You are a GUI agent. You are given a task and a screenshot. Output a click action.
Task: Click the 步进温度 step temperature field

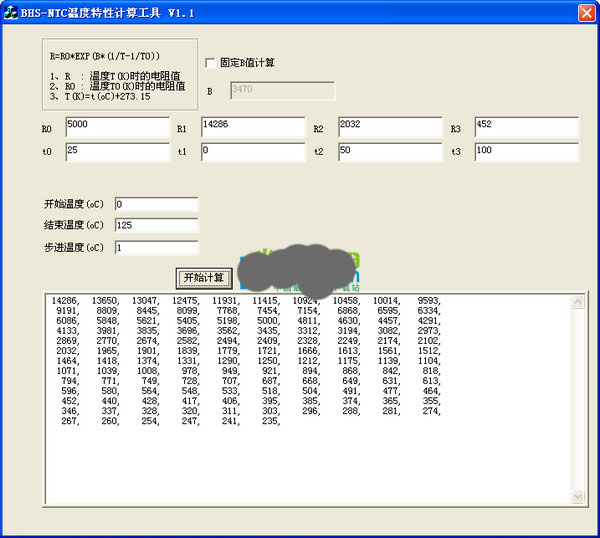(157, 248)
